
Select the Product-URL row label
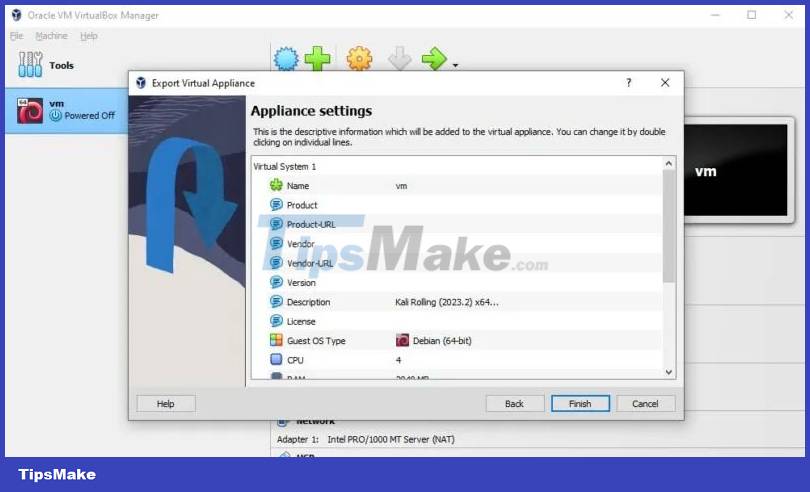coord(311,224)
